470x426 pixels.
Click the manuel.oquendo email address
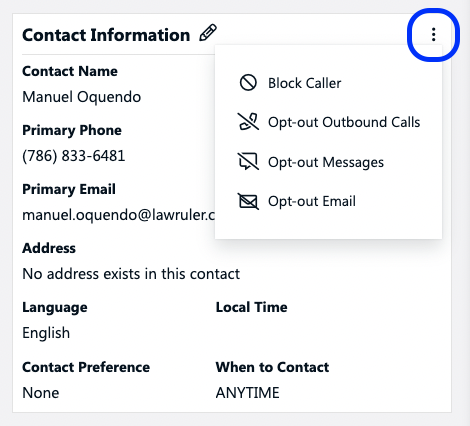pos(118,215)
